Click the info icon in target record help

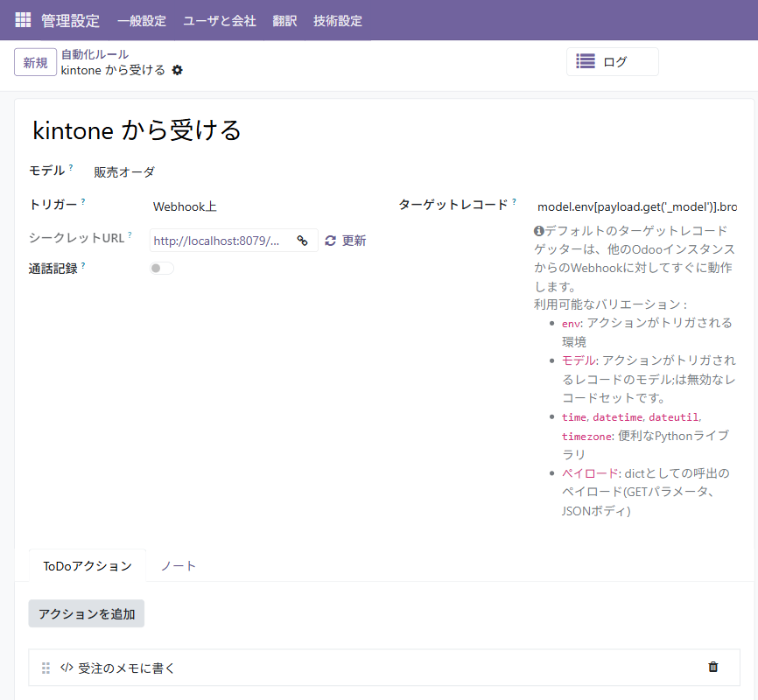pyautogui.click(x=539, y=231)
